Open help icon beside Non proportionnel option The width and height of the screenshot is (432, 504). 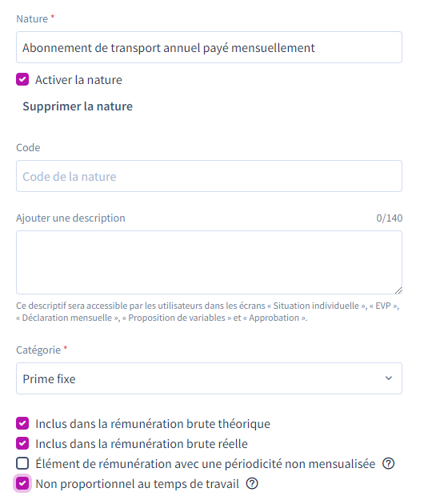tap(252, 483)
